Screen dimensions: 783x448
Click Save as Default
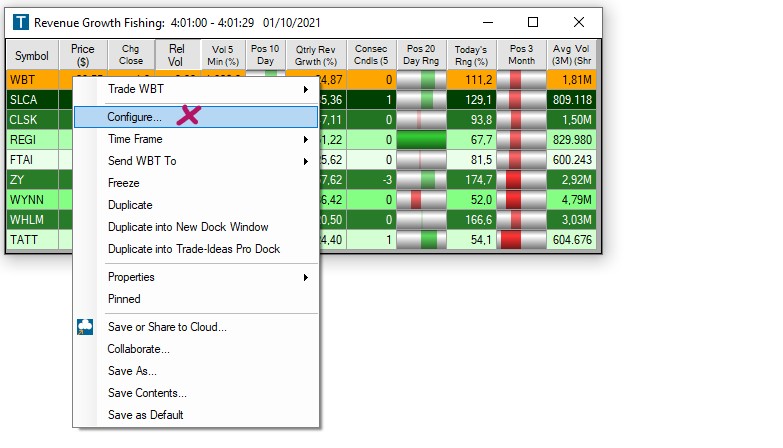[x=146, y=415]
